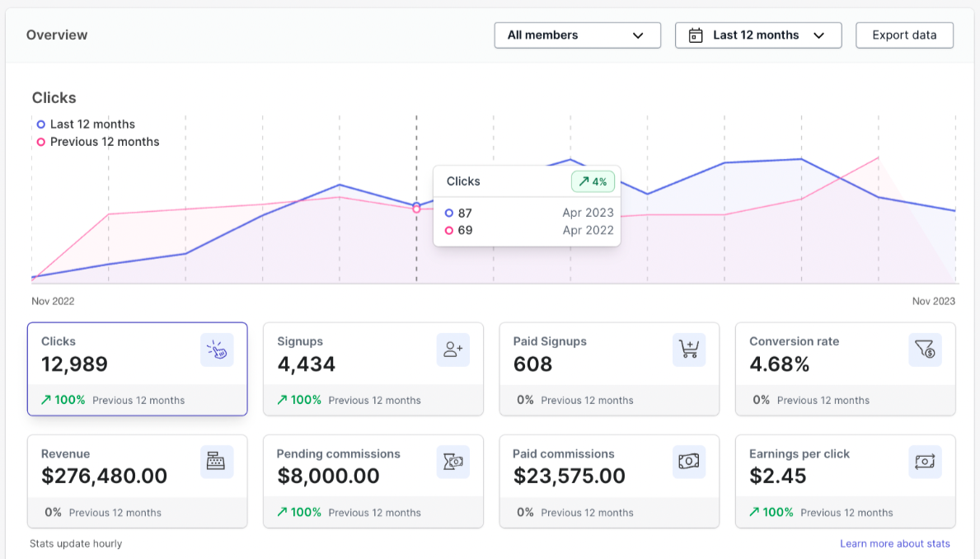Click the hourglass money icon in Pending commissions
The image size is (980, 559).
(453, 462)
